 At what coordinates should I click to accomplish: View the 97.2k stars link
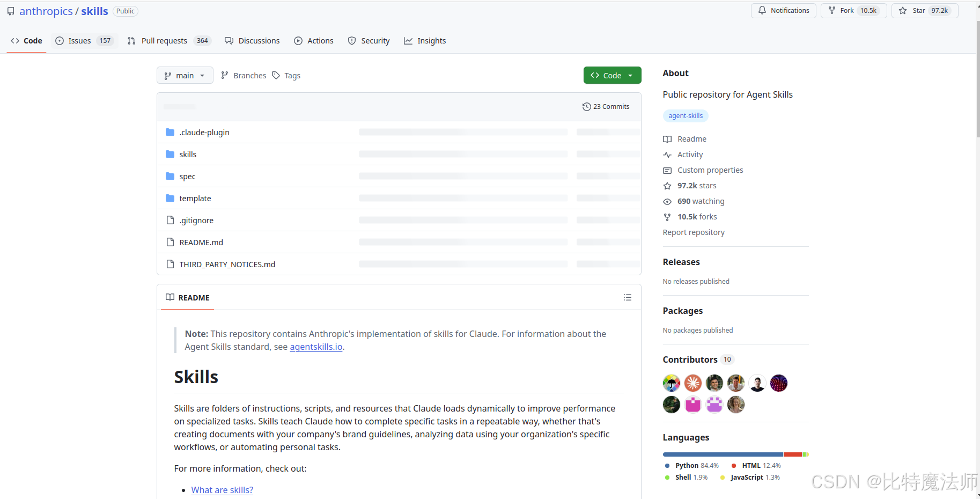click(x=697, y=186)
